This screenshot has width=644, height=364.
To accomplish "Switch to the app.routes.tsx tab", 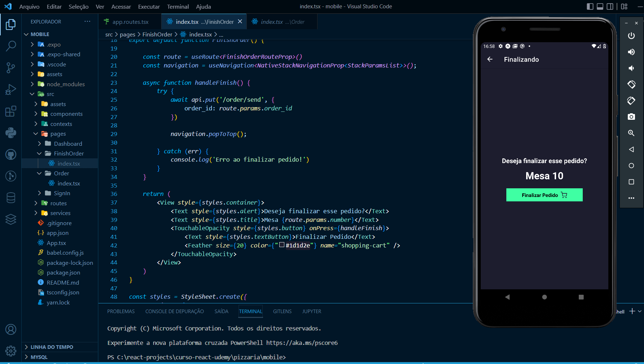I will point(130,22).
